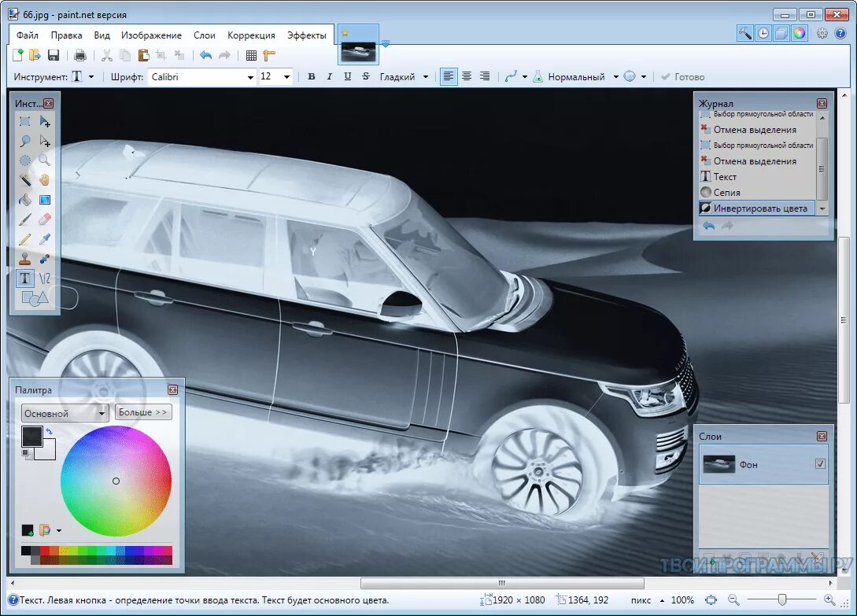Select the Paint Bucket tool

tap(24, 200)
